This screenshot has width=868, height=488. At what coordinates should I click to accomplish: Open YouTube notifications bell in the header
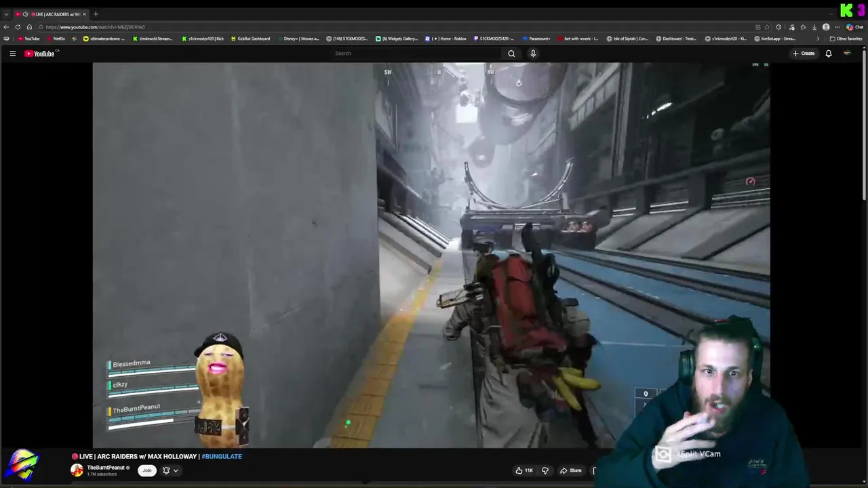pos(828,54)
